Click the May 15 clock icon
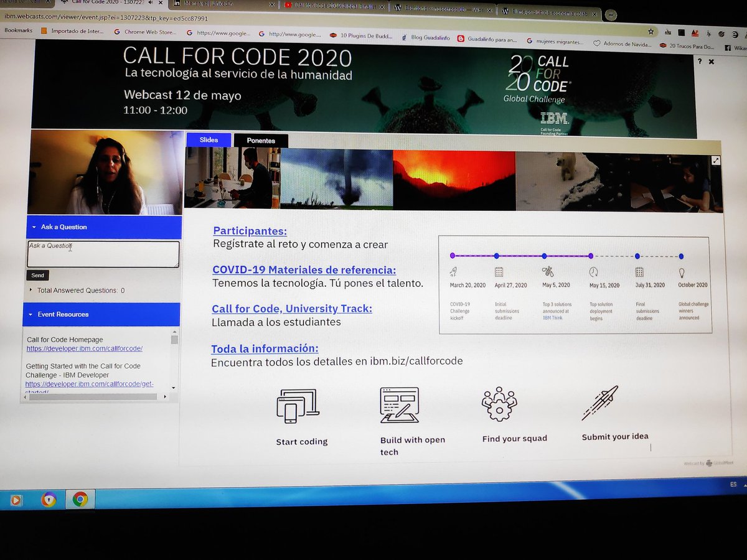This screenshot has width=747, height=560. [594, 272]
